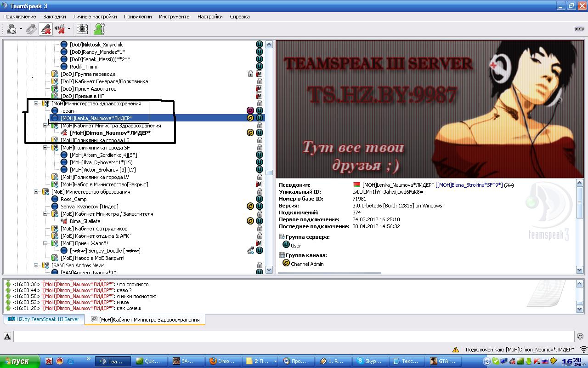Select user [MoH]Artem_Gordienko[4][SF]

click(x=103, y=155)
